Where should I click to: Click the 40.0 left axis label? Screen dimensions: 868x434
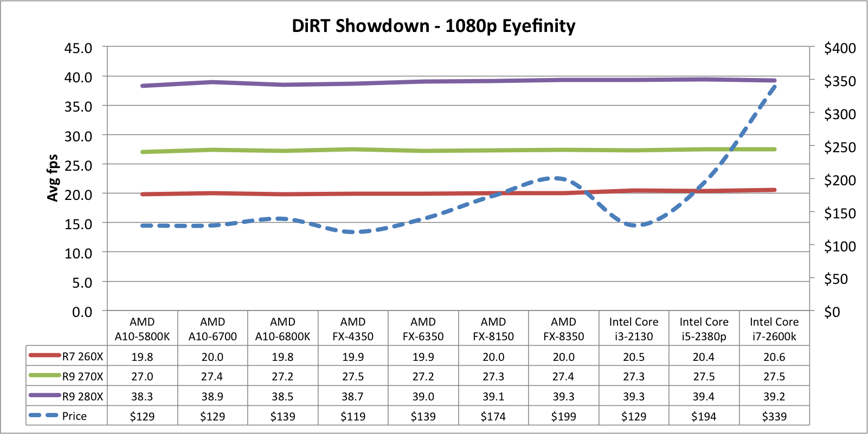[x=78, y=77]
